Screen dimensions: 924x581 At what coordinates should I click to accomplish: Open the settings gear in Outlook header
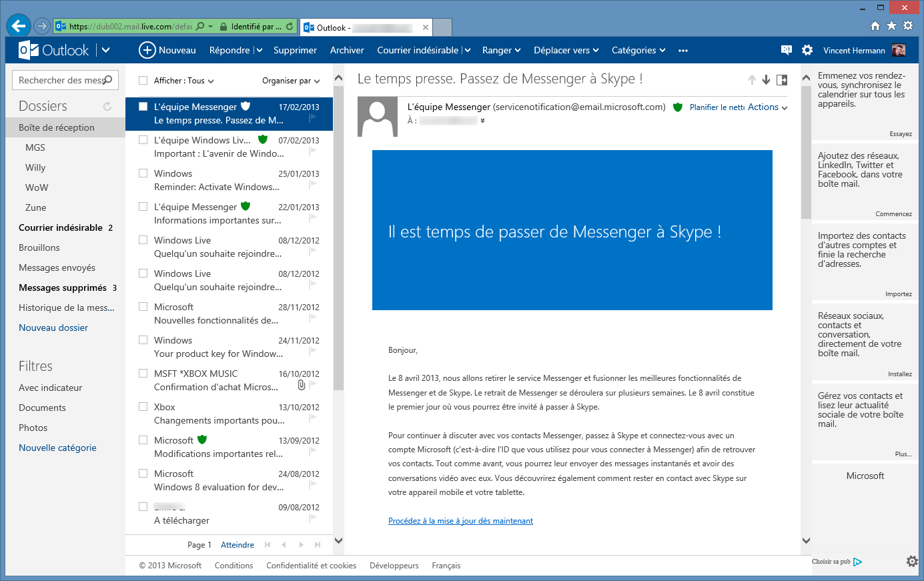pyautogui.click(x=807, y=50)
